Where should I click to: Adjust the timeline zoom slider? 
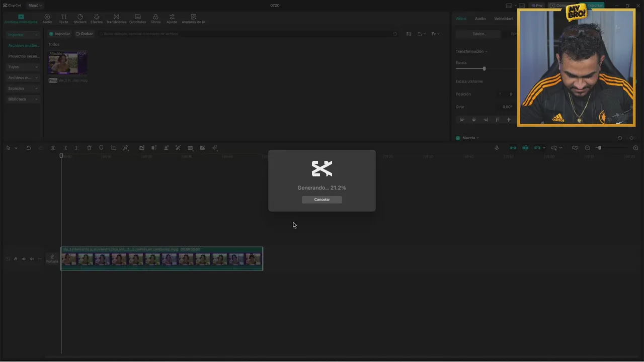tap(599, 148)
